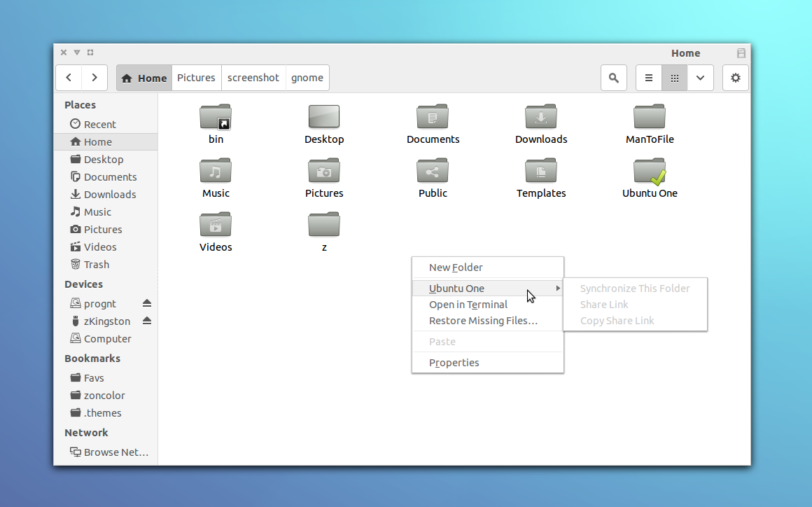Select the Desktop folder icon in main view
Image resolution: width=812 pixels, height=507 pixels.
coord(324,116)
